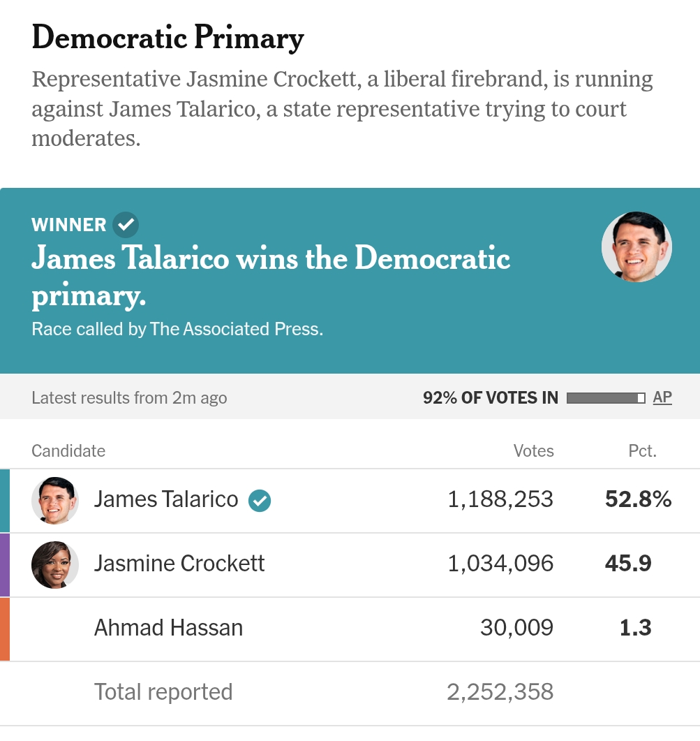The width and height of the screenshot is (700, 741).
Task: Click the orange color bar for Hassan's row
Action: pyautogui.click(x=5, y=629)
